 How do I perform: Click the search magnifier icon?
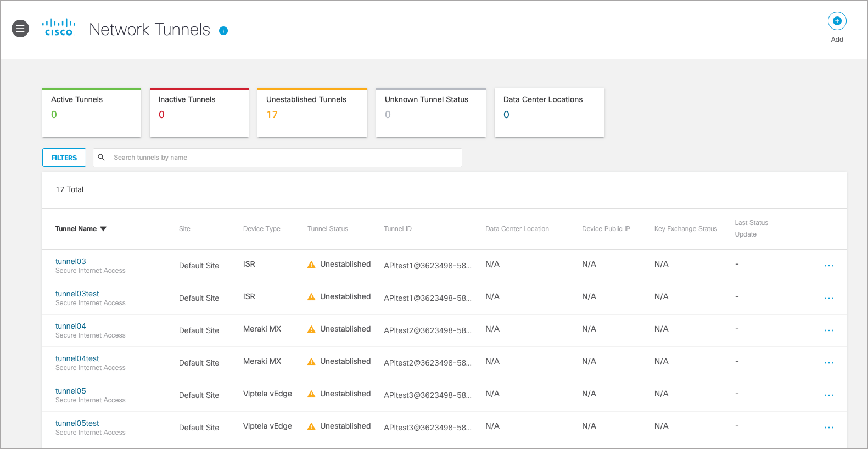coord(101,157)
